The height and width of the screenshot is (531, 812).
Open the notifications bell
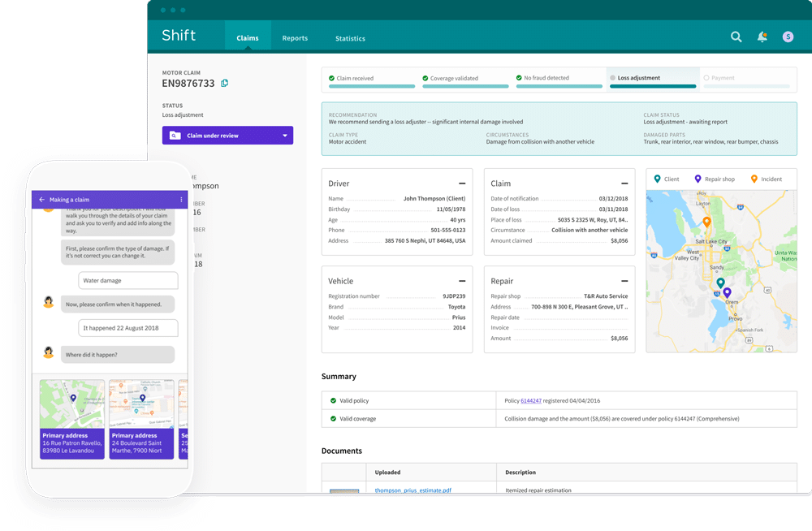pos(762,37)
